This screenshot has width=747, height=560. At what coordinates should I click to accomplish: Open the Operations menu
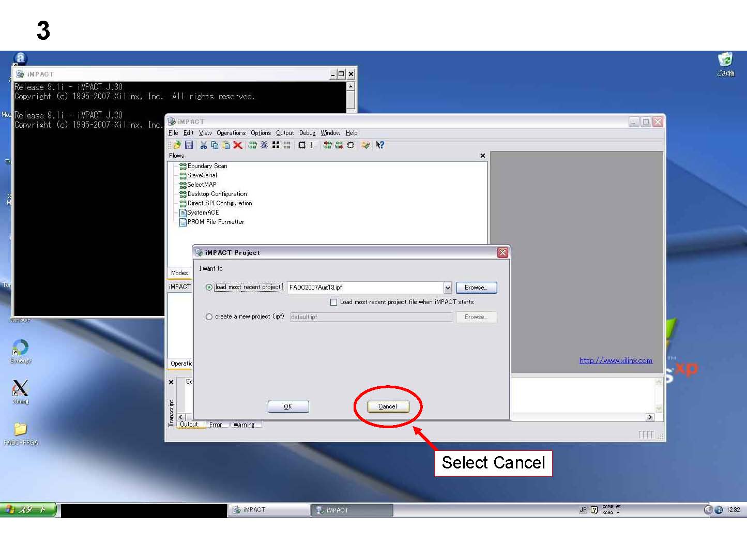click(231, 133)
